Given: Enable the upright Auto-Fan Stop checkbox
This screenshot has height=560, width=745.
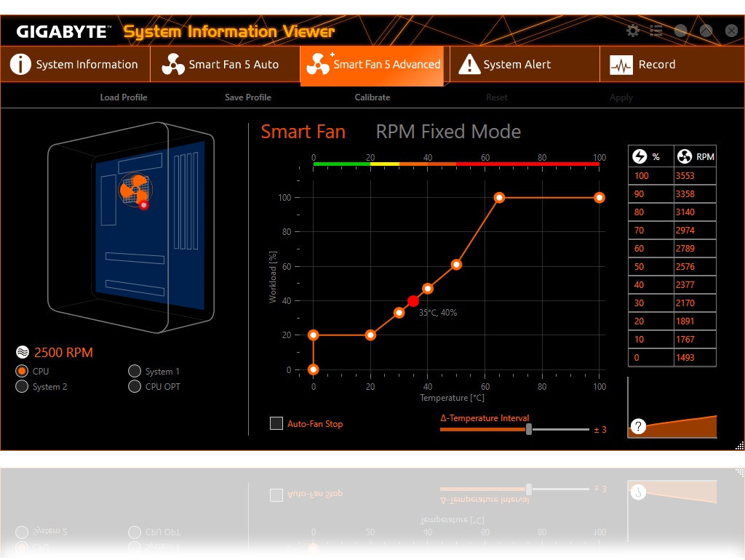Looking at the screenshot, I should click(276, 423).
